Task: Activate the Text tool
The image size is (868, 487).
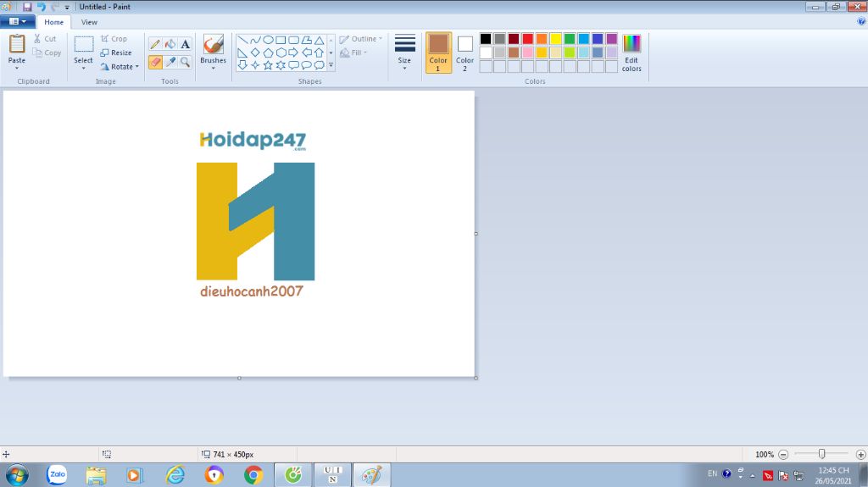Action: click(x=185, y=44)
